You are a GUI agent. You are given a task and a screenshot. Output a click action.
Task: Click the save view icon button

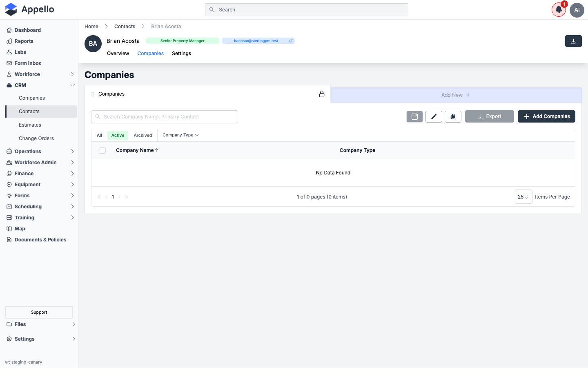coord(414,116)
